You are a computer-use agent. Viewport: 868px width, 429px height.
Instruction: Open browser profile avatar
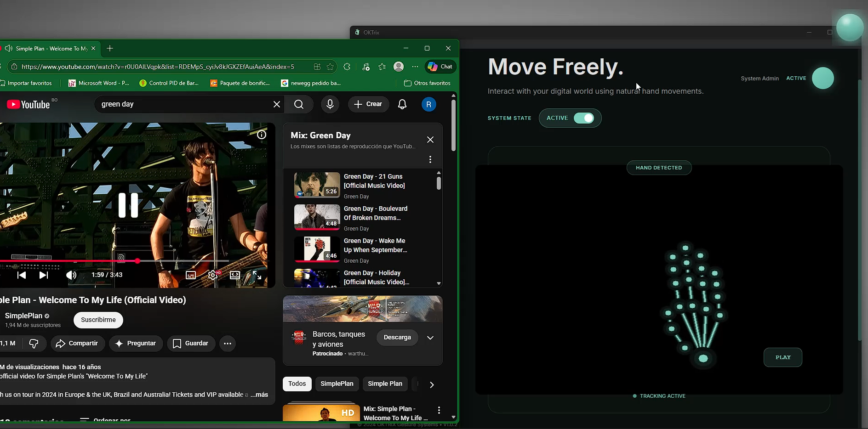[399, 67]
